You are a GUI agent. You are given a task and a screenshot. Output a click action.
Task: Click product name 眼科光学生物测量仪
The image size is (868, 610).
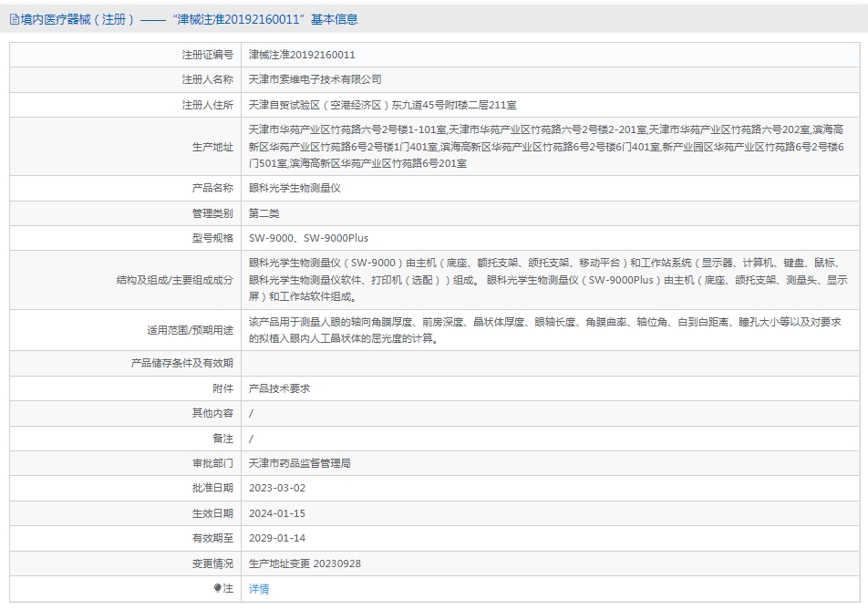[x=294, y=188]
